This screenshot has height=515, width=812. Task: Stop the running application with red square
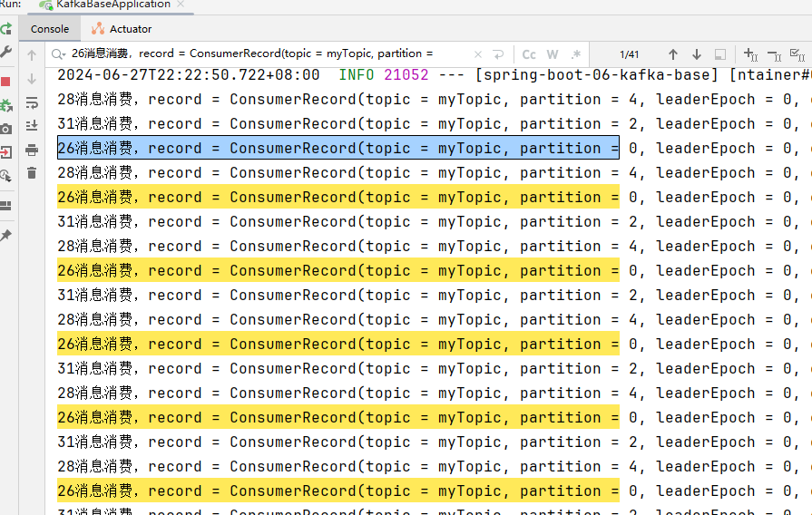(x=5, y=82)
